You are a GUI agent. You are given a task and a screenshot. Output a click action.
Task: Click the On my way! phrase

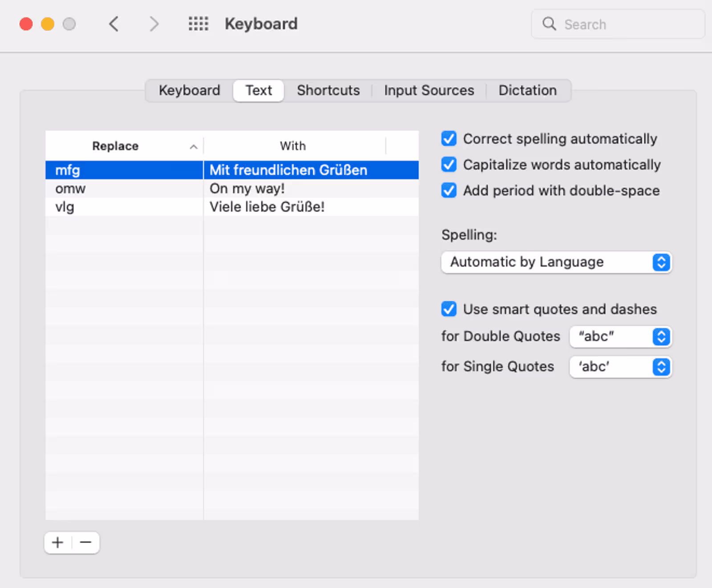(x=247, y=188)
